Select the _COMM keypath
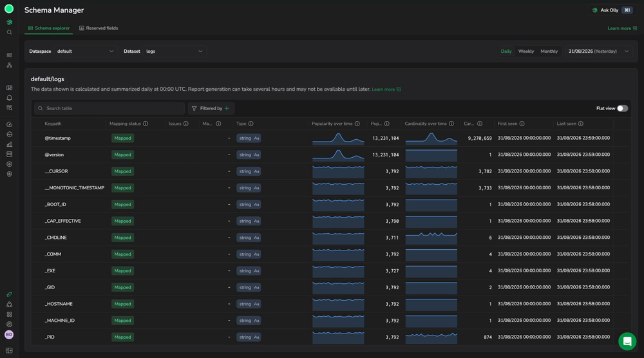 click(x=53, y=254)
